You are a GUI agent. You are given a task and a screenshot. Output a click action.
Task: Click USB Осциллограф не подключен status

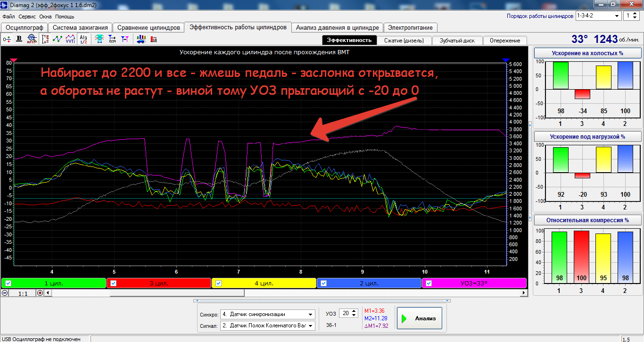41,339
